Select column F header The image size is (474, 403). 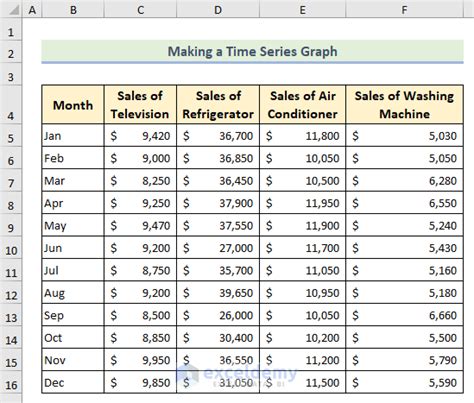(404, 9)
